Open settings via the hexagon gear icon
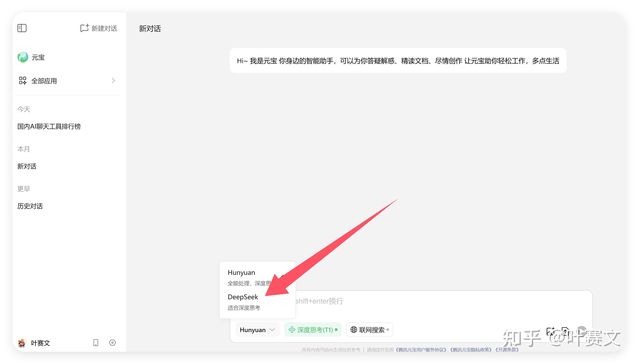This screenshot has width=637, height=364. pos(113,343)
